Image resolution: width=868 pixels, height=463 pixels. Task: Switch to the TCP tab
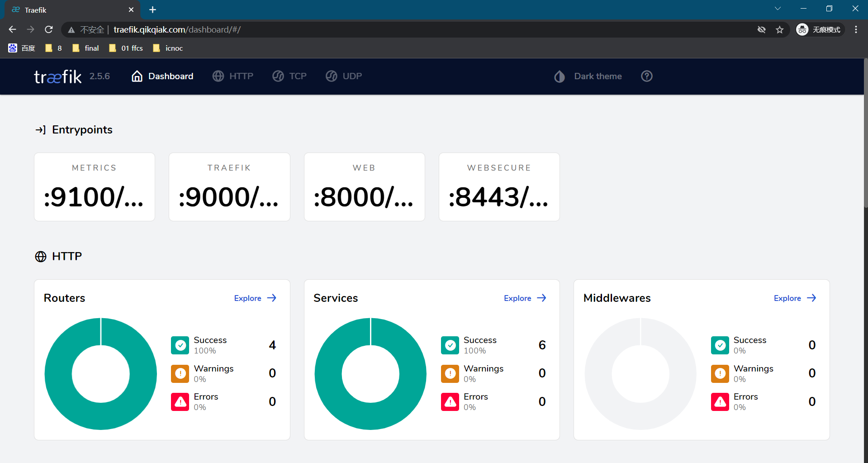point(289,76)
